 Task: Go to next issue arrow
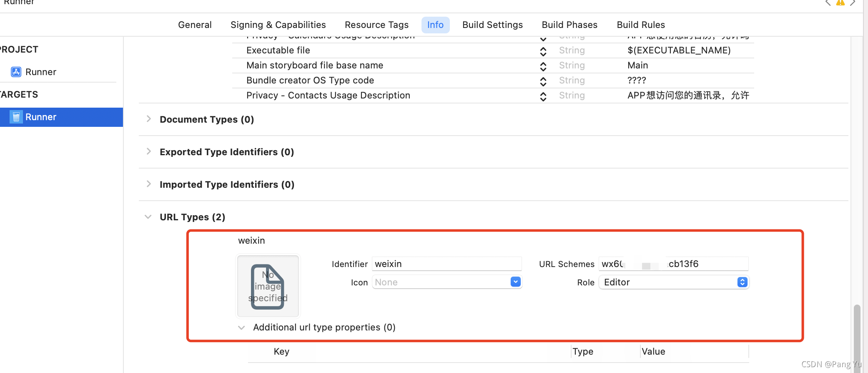[853, 3]
